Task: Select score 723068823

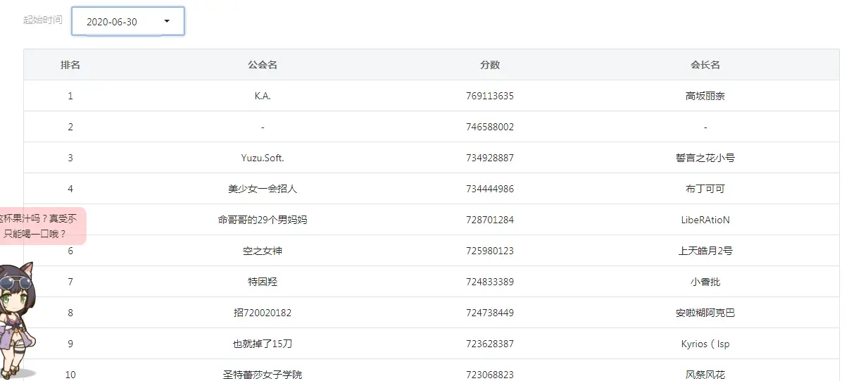Action: (x=490, y=375)
